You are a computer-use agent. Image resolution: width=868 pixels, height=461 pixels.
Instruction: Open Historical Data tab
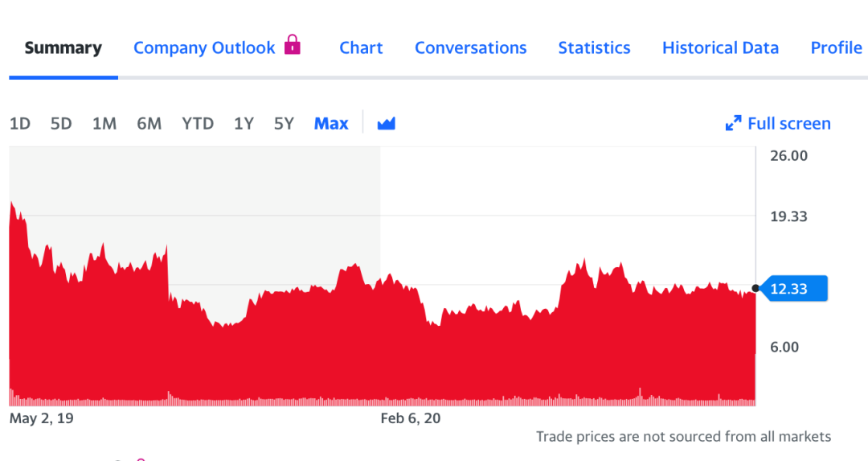(720, 47)
